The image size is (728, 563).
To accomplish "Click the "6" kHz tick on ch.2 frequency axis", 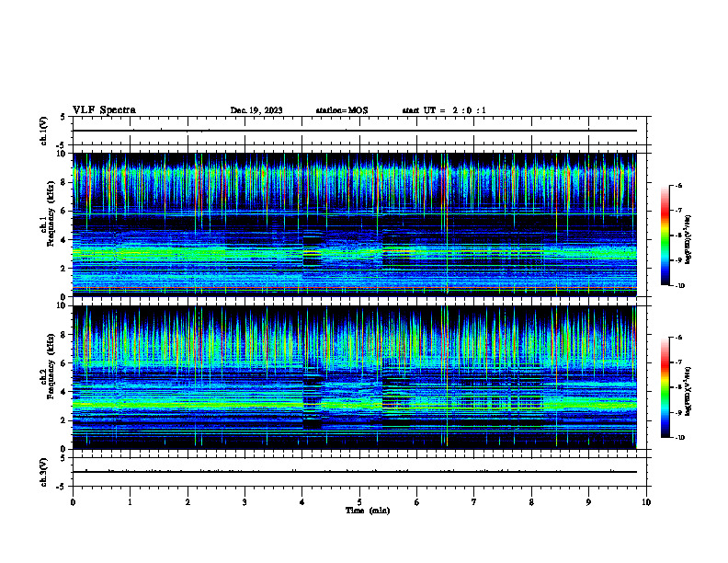I will click(63, 363).
